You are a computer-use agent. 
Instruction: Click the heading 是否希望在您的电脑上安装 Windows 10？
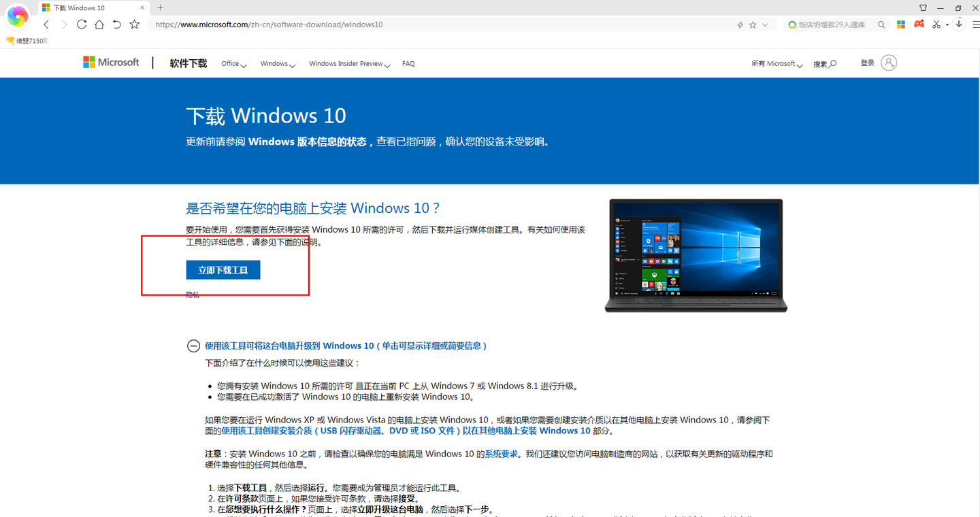313,208
